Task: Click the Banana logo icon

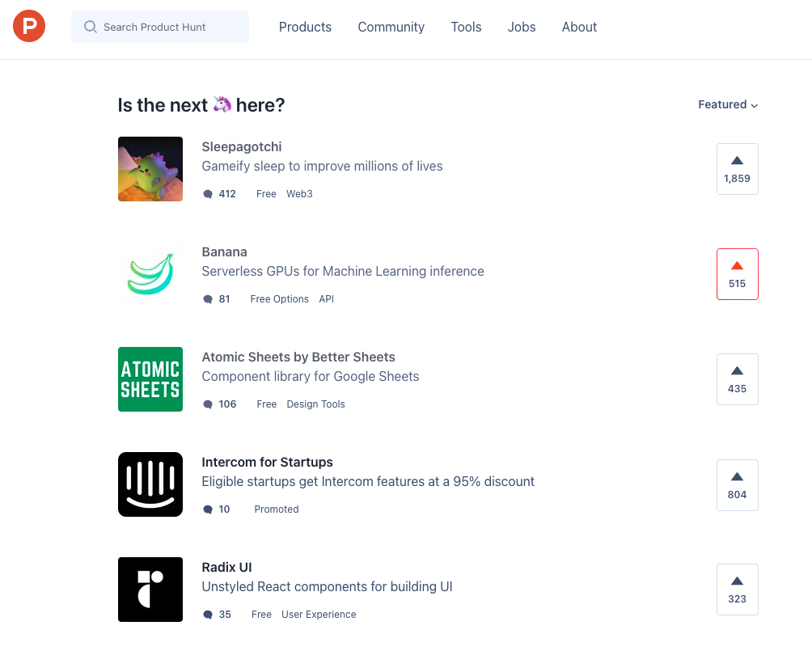Action: [x=150, y=274]
